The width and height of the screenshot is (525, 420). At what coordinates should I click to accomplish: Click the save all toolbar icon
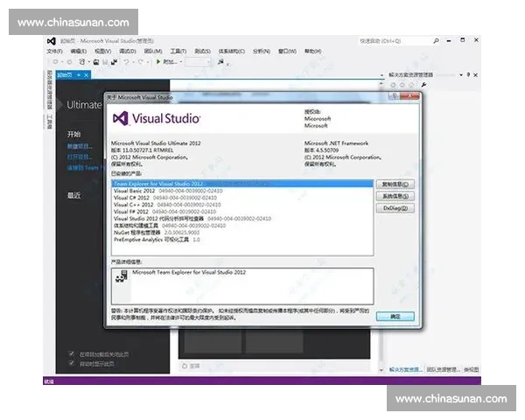pyautogui.click(x=114, y=62)
